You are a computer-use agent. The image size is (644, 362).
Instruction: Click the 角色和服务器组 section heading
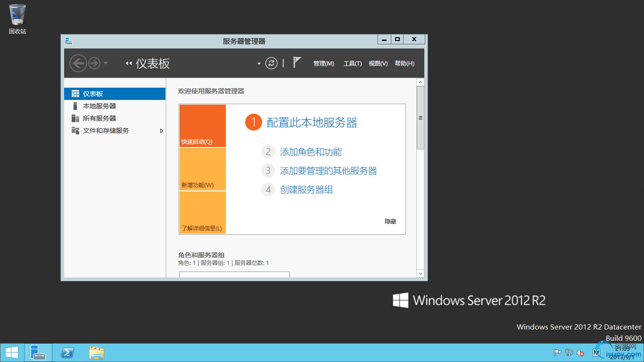click(201, 255)
